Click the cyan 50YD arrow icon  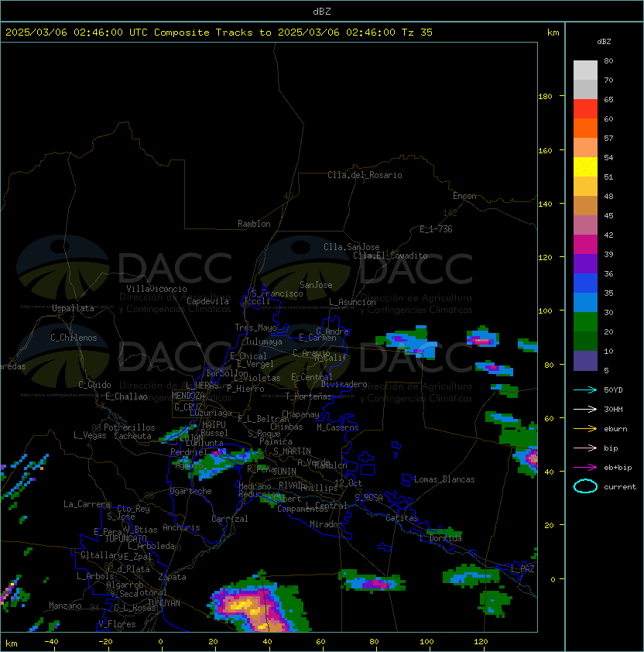585,389
